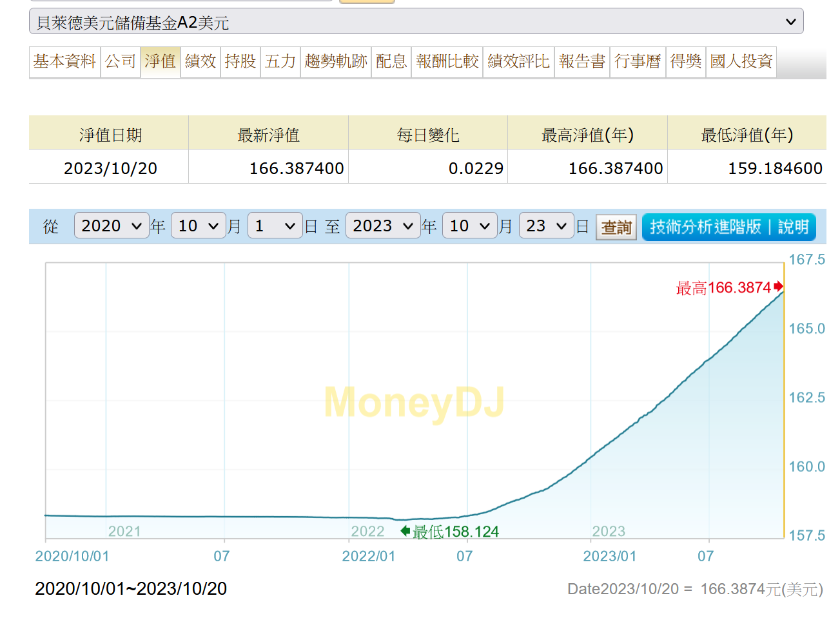The height and width of the screenshot is (627, 840).
Task: Click the 查詢 query button
Action: pyautogui.click(x=616, y=227)
